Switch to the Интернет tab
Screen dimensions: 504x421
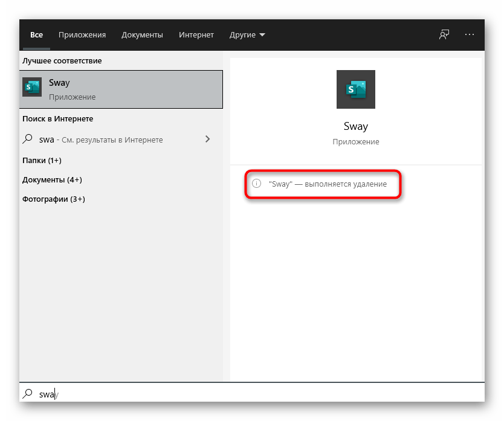point(196,35)
